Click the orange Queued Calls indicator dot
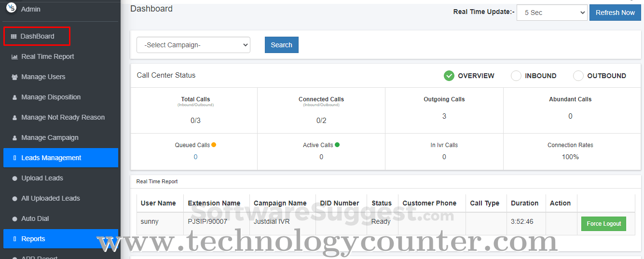 214,145
